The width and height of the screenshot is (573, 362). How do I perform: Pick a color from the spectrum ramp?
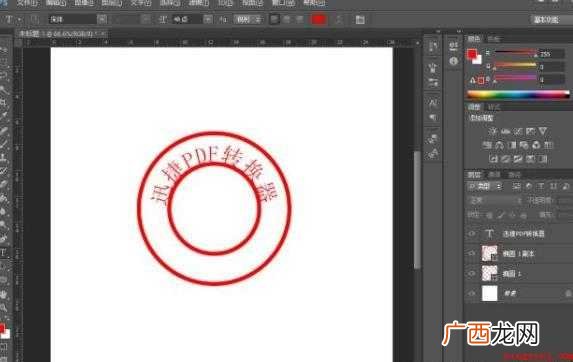tap(518, 94)
